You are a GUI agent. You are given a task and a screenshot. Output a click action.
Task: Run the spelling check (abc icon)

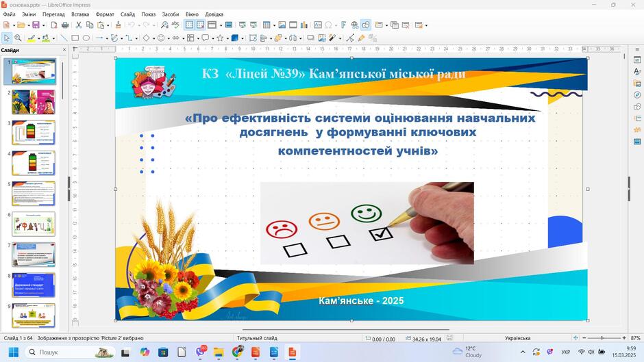pyautogui.click(x=175, y=25)
